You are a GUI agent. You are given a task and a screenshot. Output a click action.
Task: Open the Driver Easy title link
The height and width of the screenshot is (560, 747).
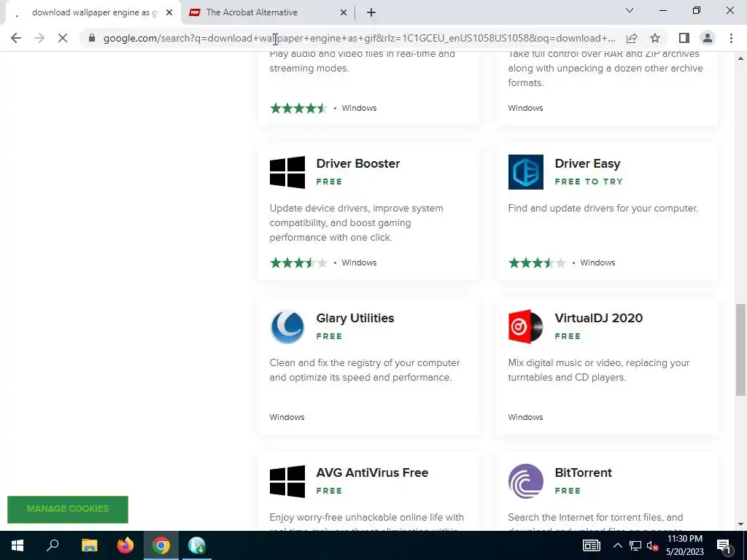(587, 163)
